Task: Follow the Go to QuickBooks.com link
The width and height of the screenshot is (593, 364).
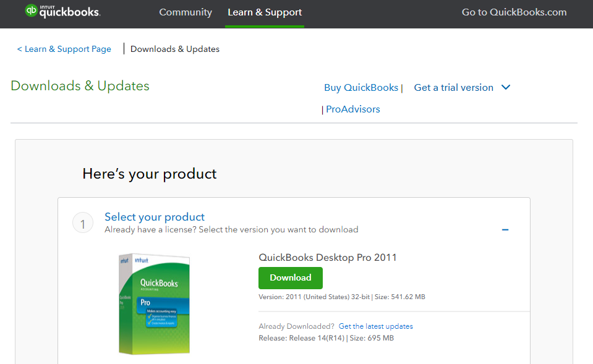Action: coord(514,12)
